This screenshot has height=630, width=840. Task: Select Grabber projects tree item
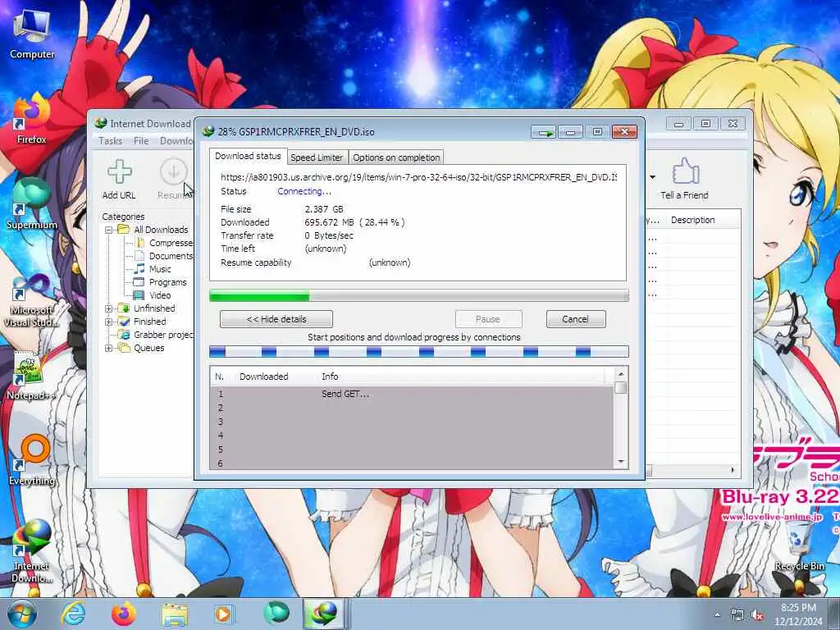coord(157,335)
